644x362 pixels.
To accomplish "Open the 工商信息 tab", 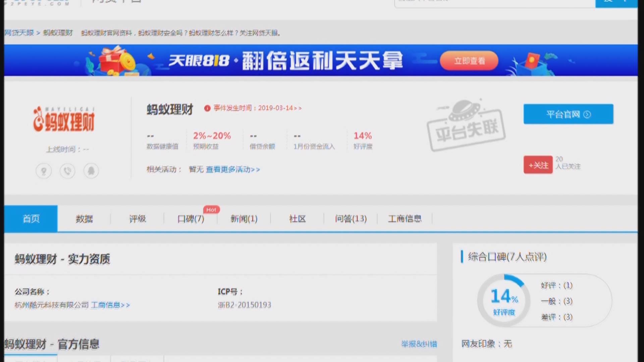I will click(405, 219).
